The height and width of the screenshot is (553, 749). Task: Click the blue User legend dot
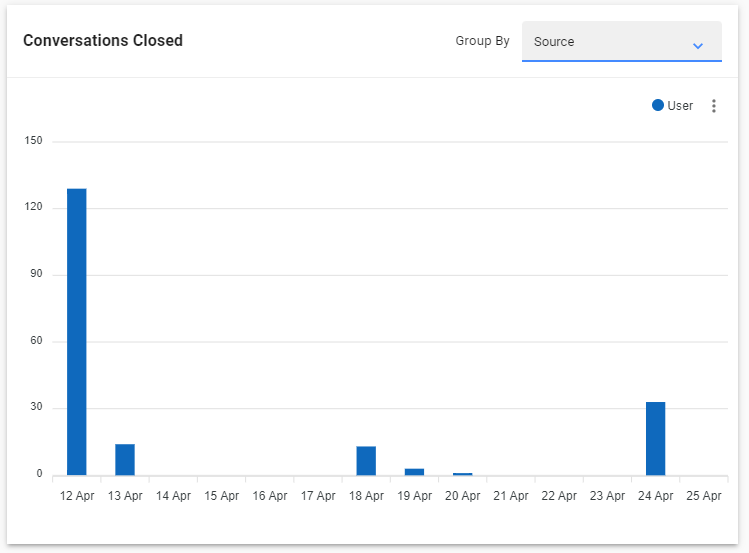658,106
